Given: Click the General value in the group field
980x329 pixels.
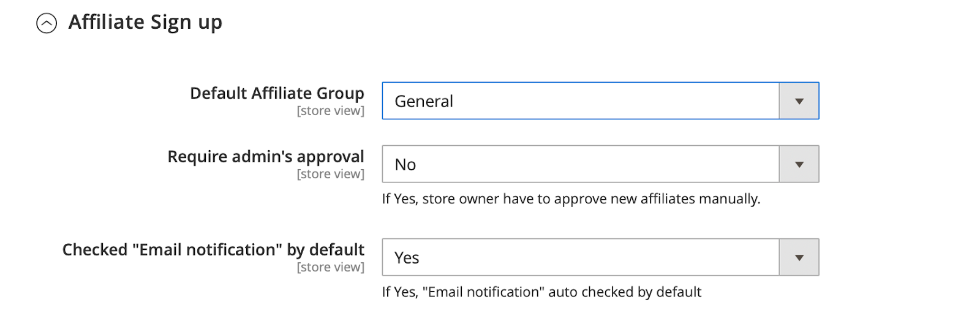Looking at the screenshot, I should click(x=424, y=101).
